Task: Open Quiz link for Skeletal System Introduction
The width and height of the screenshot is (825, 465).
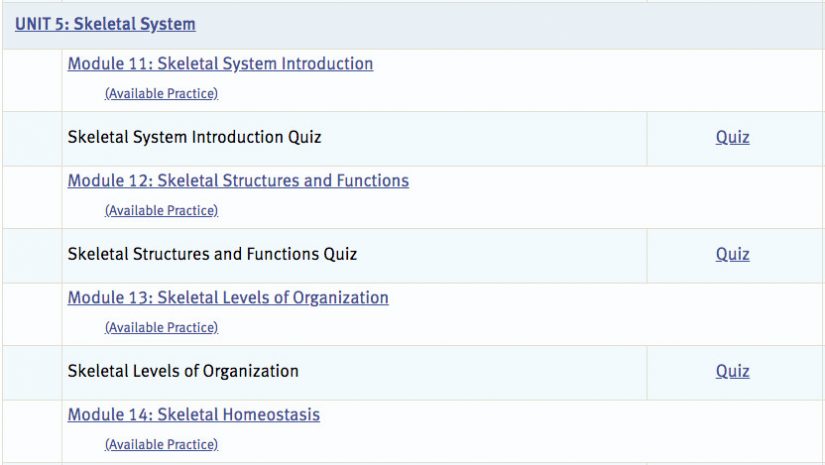Action: 732,138
